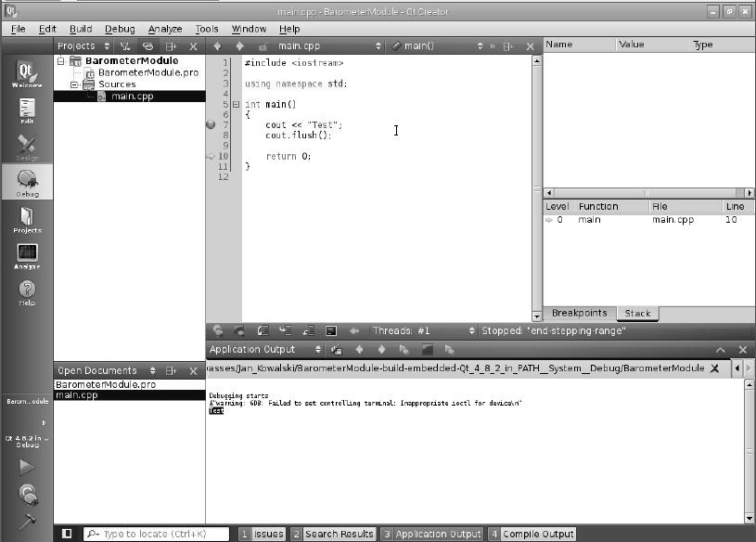Close the BarometerModule output tab
This screenshot has width=756, height=542.
pos(715,368)
